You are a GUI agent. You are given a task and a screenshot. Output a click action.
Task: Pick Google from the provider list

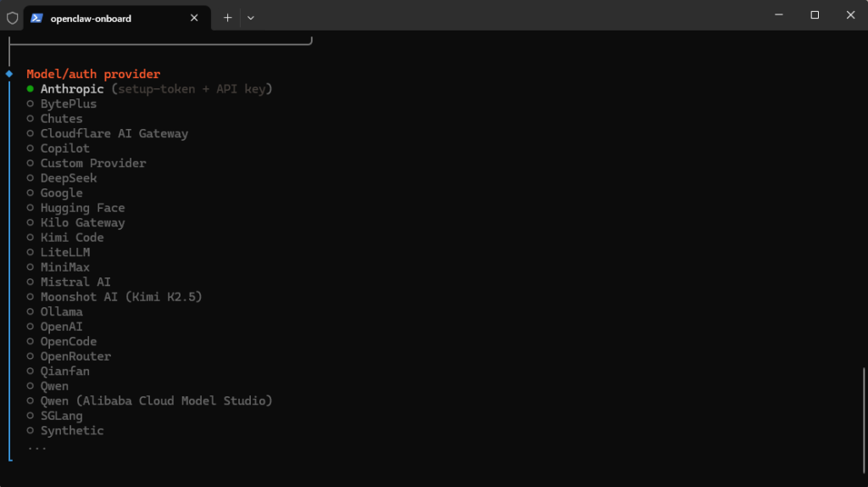coord(61,193)
